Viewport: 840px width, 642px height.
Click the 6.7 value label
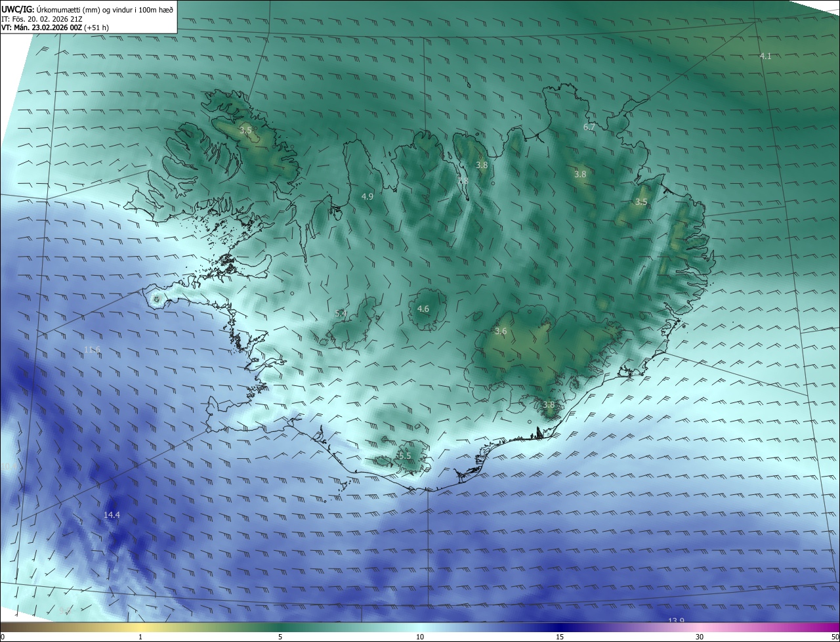point(589,127)
